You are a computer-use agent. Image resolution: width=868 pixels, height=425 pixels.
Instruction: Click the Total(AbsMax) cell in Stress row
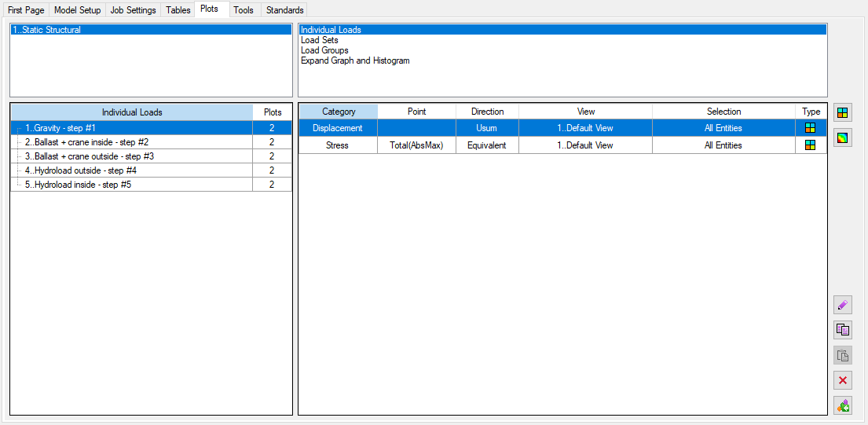pos(416,145)
